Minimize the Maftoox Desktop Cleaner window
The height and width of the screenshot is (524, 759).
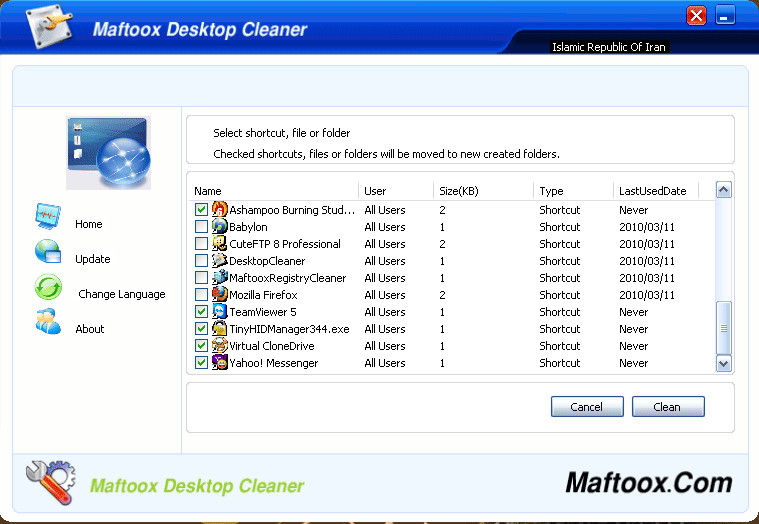click(x=725, y=15)
